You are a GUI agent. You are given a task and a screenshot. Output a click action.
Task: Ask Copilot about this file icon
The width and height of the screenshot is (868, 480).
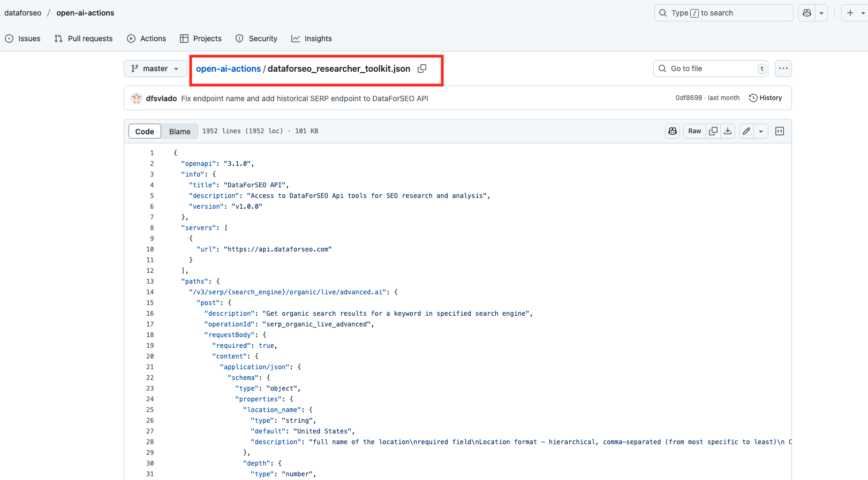pyautogui.click(x=673, y=131)
